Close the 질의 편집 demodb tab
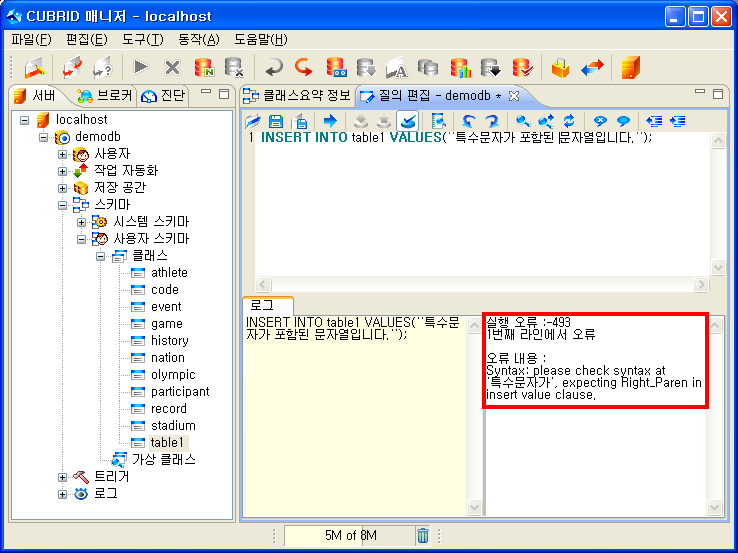The height and width of the screenshot is (553, 738). click(x=514, y=96)
